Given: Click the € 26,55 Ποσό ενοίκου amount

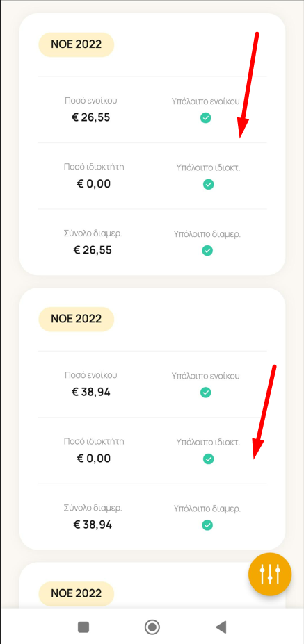Looking at the screenshot, I should 91,118.
